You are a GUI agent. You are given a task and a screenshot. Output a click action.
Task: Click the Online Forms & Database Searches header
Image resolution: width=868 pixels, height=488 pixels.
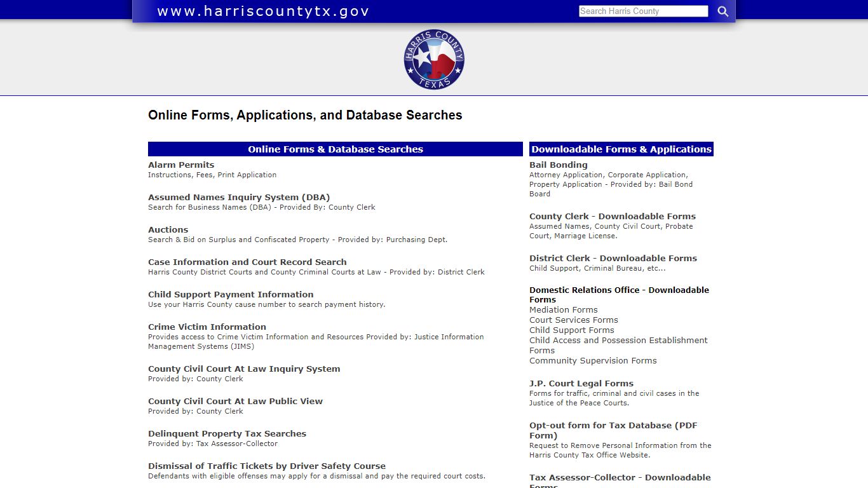point(336,149)
